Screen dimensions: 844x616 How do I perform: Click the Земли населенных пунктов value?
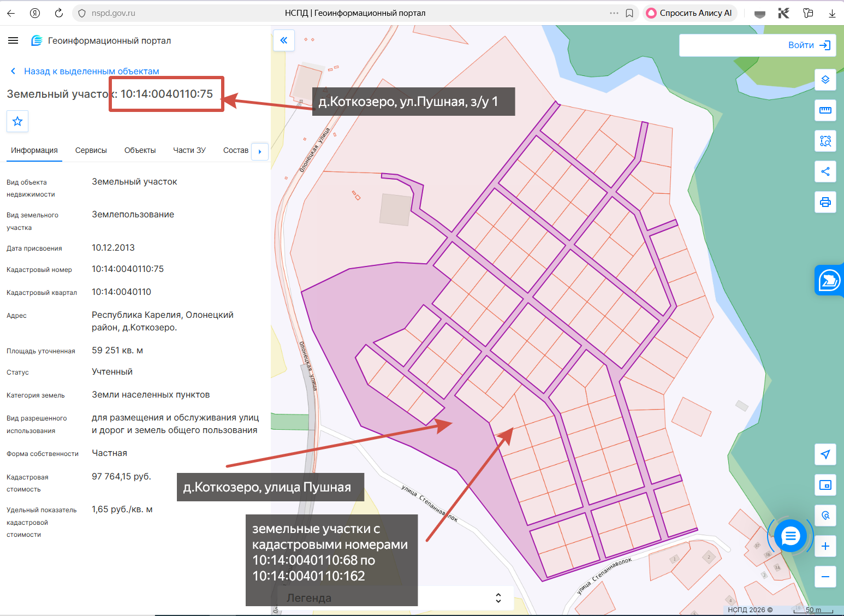151,395
